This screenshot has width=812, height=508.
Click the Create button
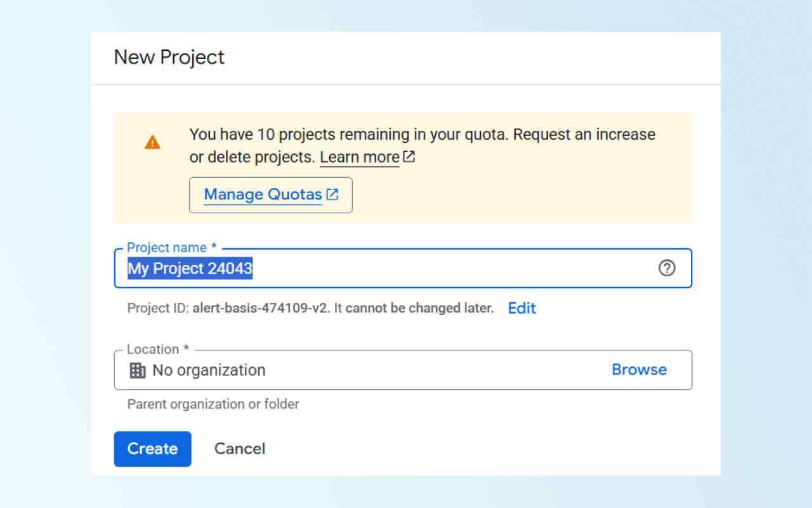(152, 449)
